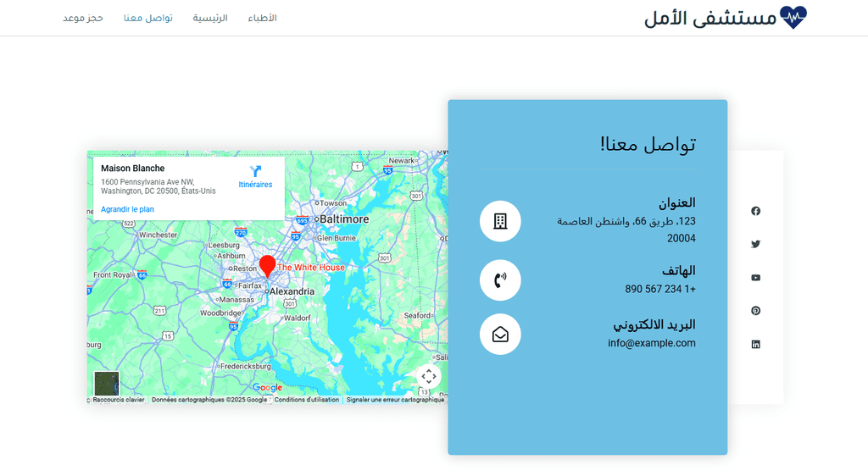Switch to satellite view thumbnail

tap(107, 383)
